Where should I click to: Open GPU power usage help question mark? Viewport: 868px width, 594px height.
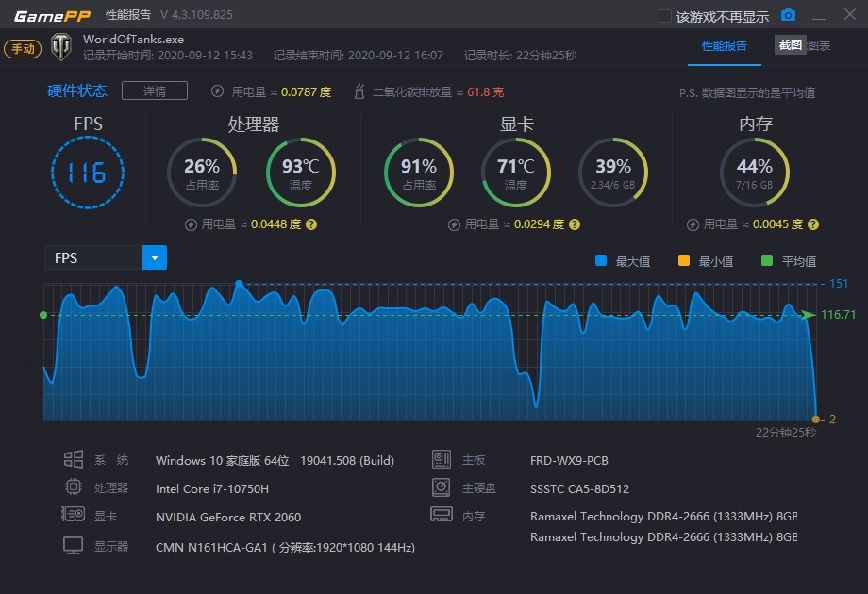coord(575,224)
